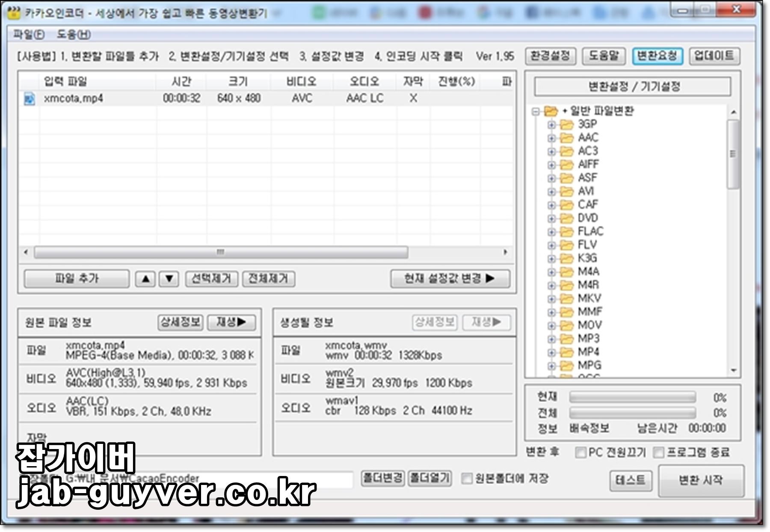Click the 상세정보 button in 원본 파일 정보
This screenshot has height=532, width=770.
(x=181, y=322)
